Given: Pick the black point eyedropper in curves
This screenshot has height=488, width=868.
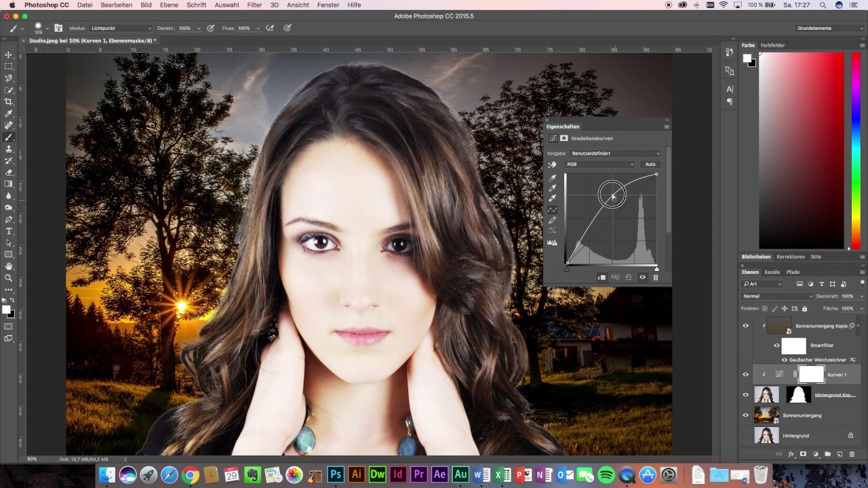Looking at the screenshot, I should pos(552,178).
